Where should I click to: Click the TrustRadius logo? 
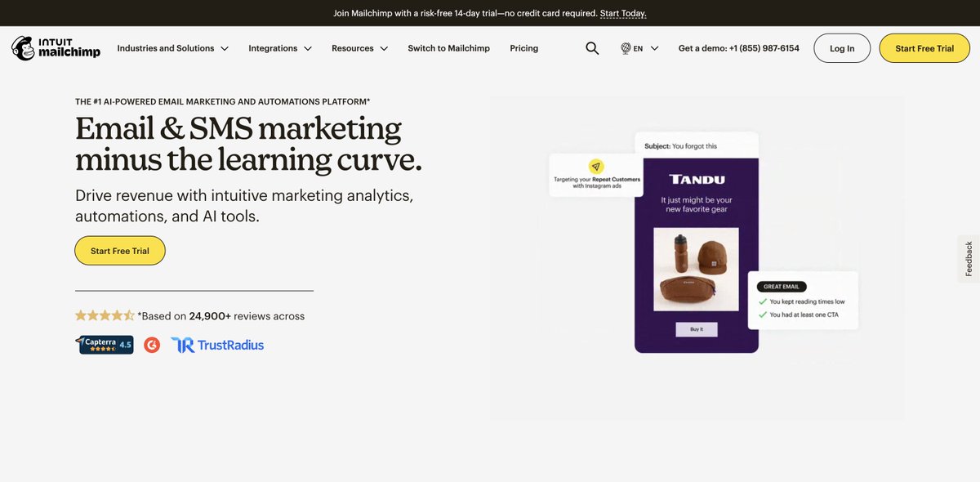pyautogui.click(x=217, y=345)
